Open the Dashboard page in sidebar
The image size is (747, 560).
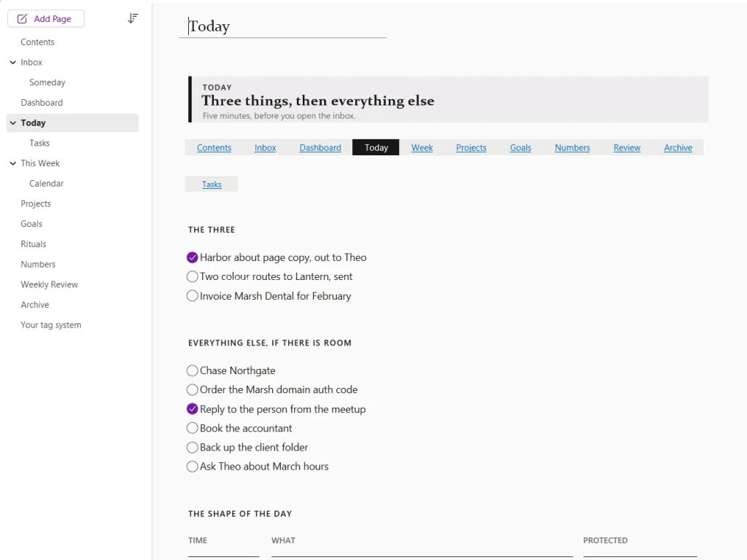coord(42,102)
